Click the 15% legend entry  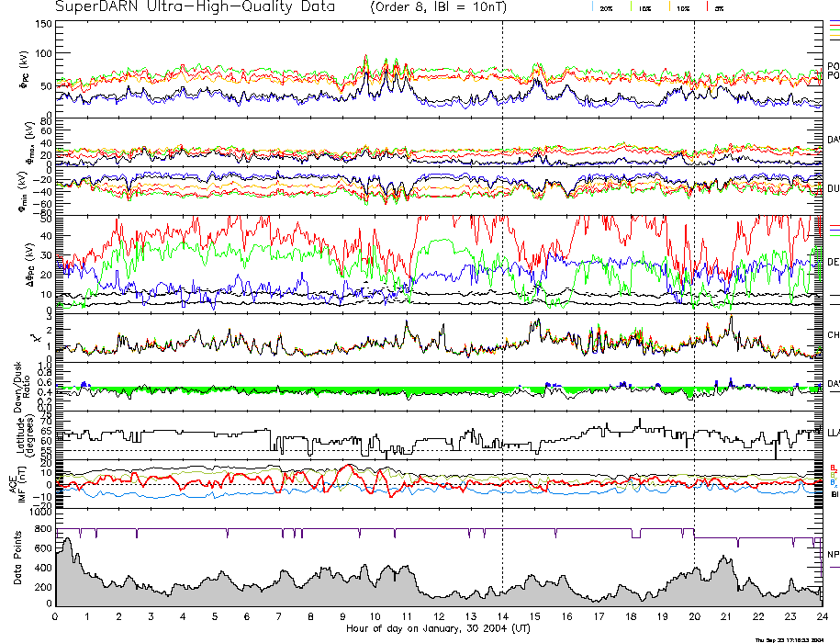[x=645, y=7]
